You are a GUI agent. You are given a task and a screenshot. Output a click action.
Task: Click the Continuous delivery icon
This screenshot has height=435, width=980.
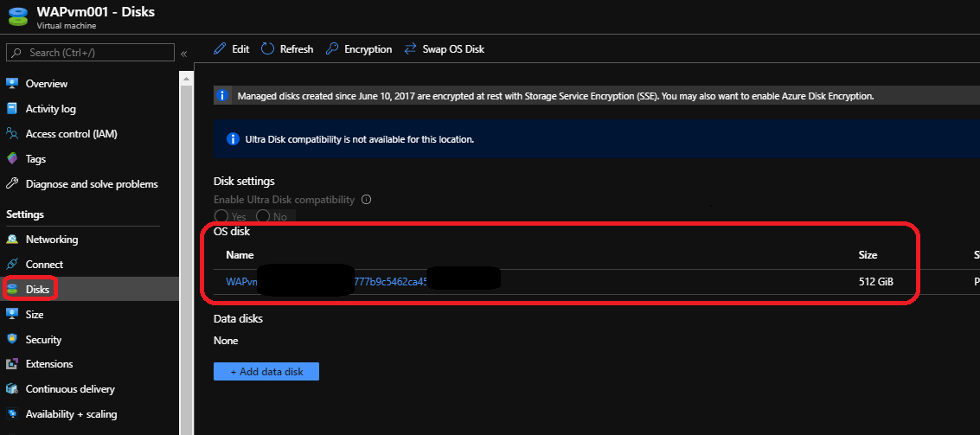12,389
